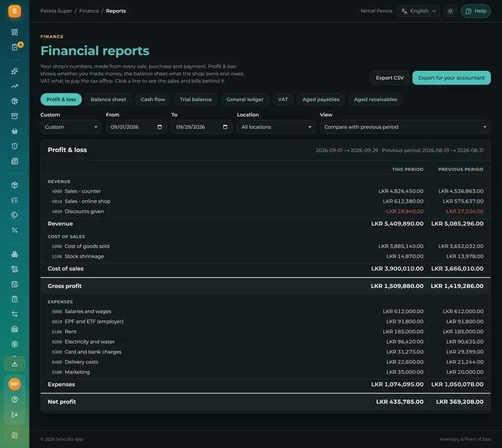Screen dimensions: 502x448
Task: Select the Profit & loss tab
Action: 61,100
